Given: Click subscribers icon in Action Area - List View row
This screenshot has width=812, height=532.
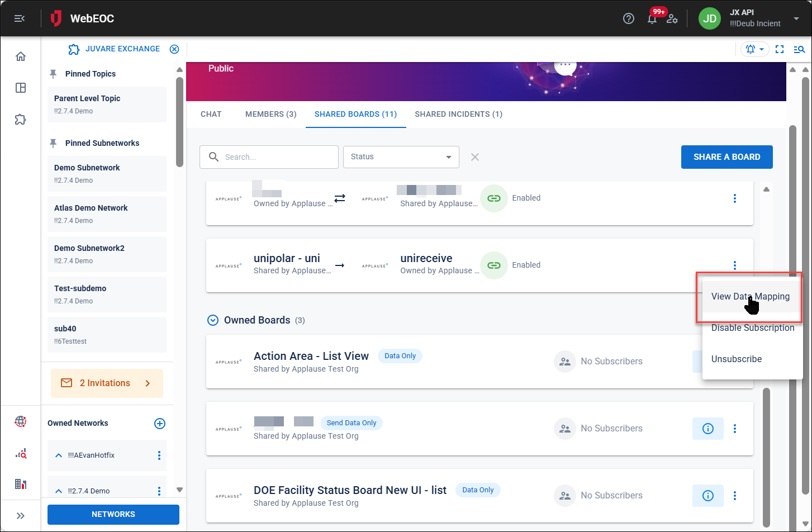Looking at the screenshot, I should [565, 362].
